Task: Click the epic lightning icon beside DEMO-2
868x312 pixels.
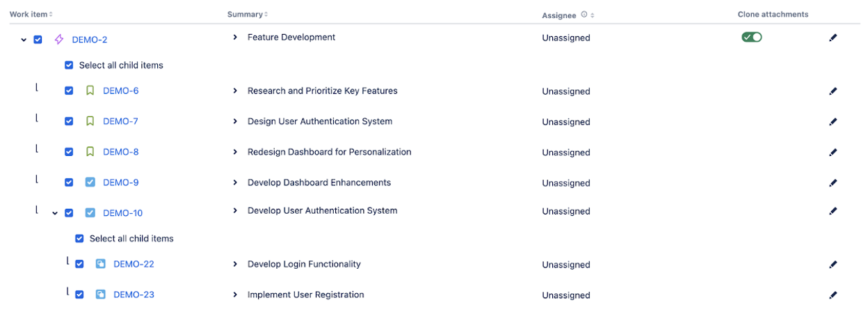Action: click(x=59, y=40)
